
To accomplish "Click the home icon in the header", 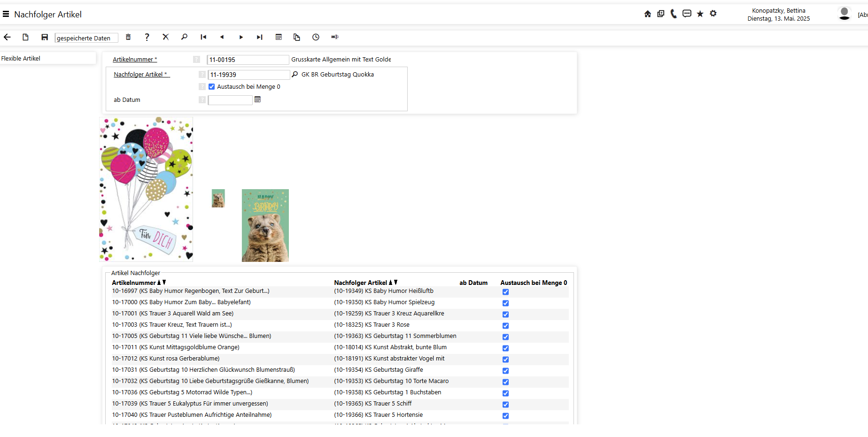I will [648, 14].
